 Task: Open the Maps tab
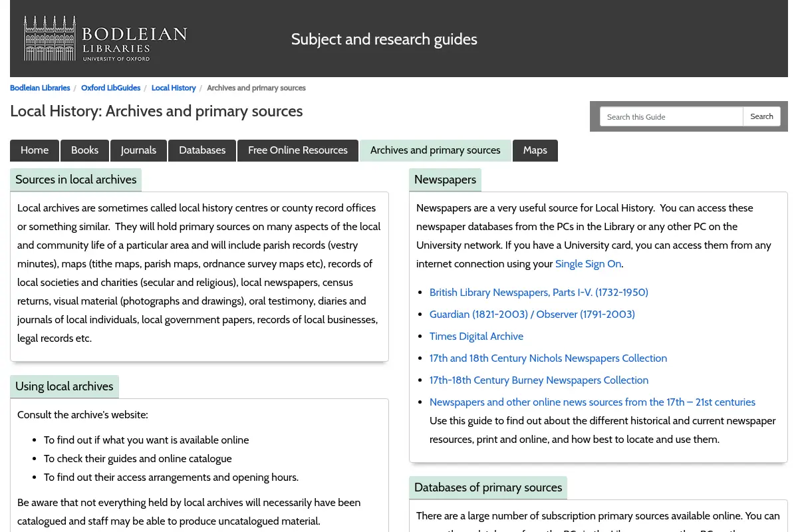coord(535,150)
